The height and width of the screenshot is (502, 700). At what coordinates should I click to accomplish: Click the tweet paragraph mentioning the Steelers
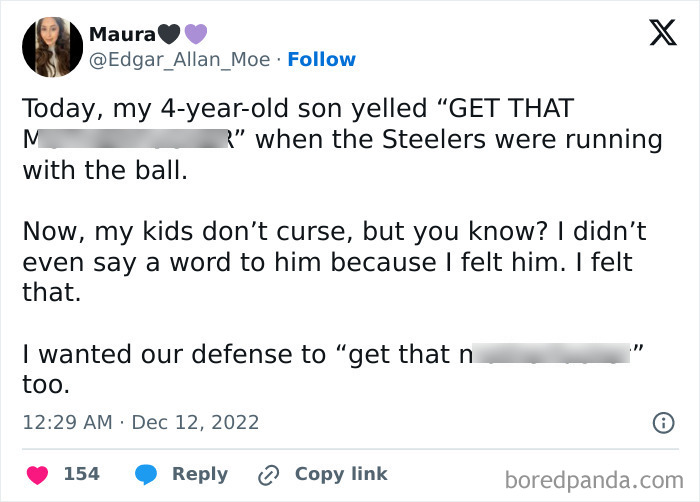point(340,139)
